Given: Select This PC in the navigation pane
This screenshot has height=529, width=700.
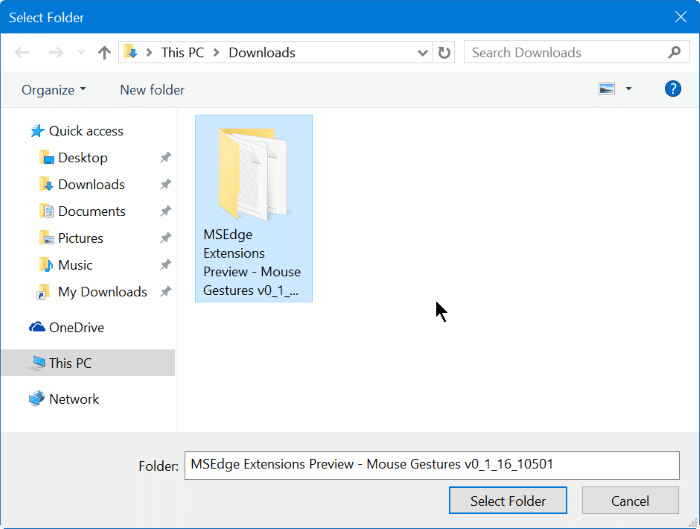Looking at the screenshot, I should 88,362.
